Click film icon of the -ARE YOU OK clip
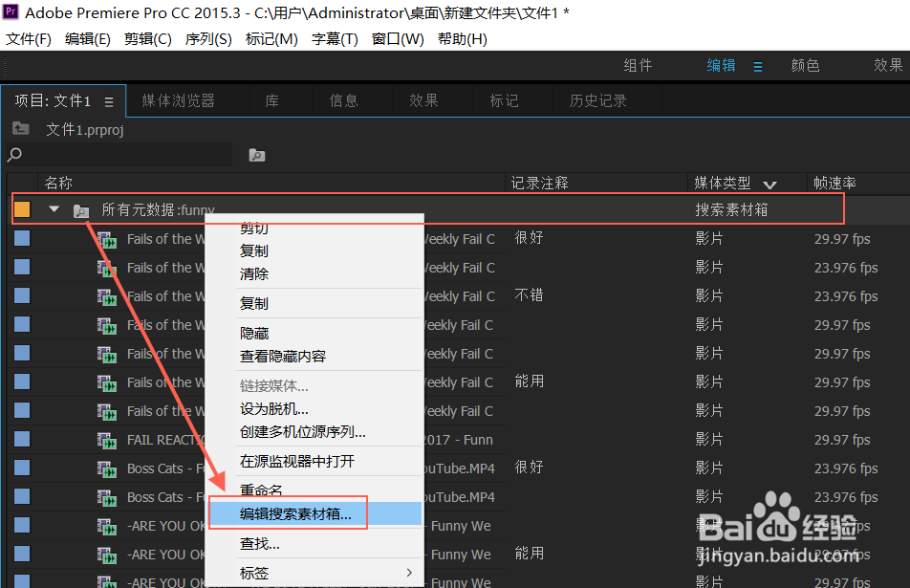Viewport: 910px width, 588px height. pos(105,525)
